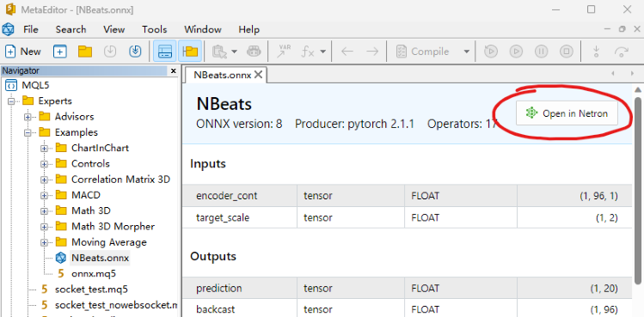The width and height of the screenshot is (644, 317).
Task: Click the pause debugging icon
Action: point(541,52)
